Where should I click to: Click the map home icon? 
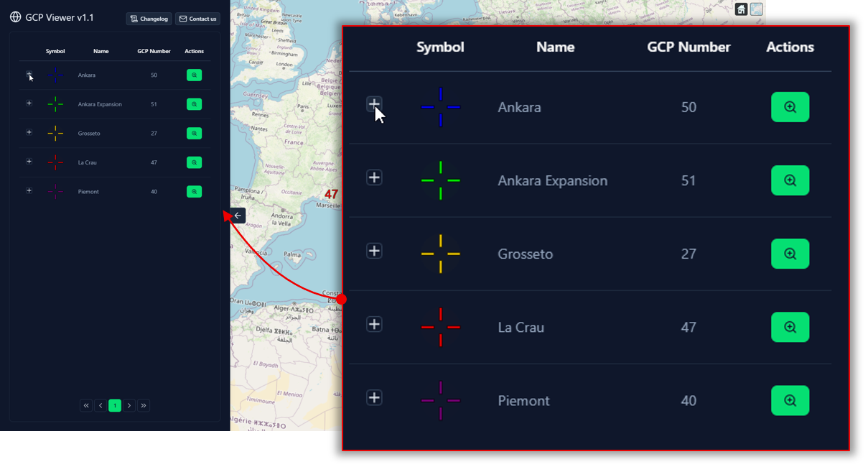(x=741, y=9)
